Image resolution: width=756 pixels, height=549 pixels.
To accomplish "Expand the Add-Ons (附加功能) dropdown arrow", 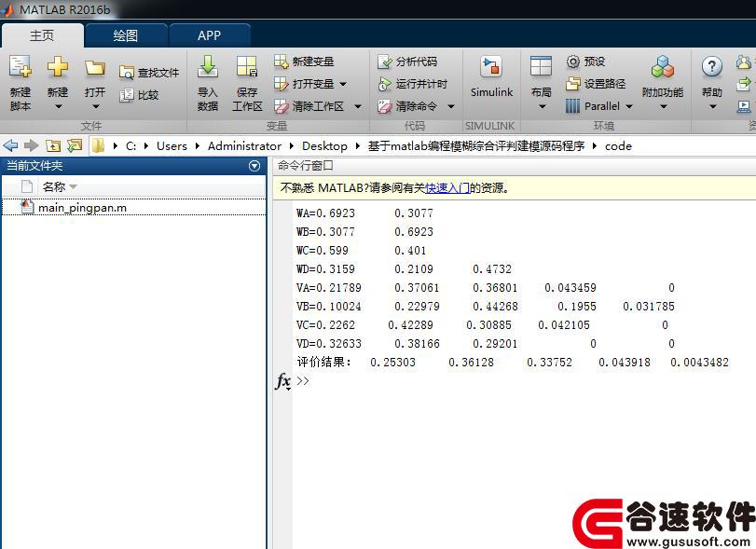I will tap(664, 106).
